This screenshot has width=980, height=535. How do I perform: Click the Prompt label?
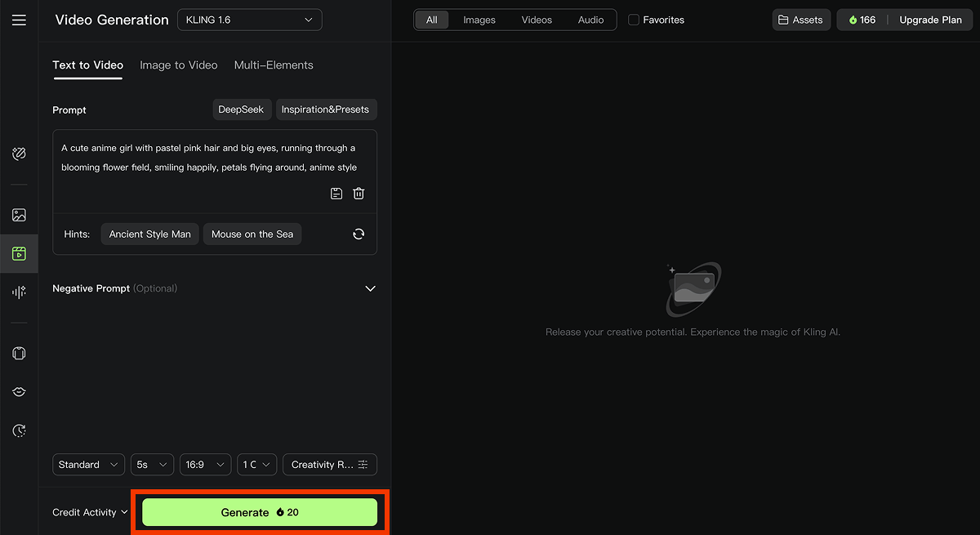tap(69, 109)
